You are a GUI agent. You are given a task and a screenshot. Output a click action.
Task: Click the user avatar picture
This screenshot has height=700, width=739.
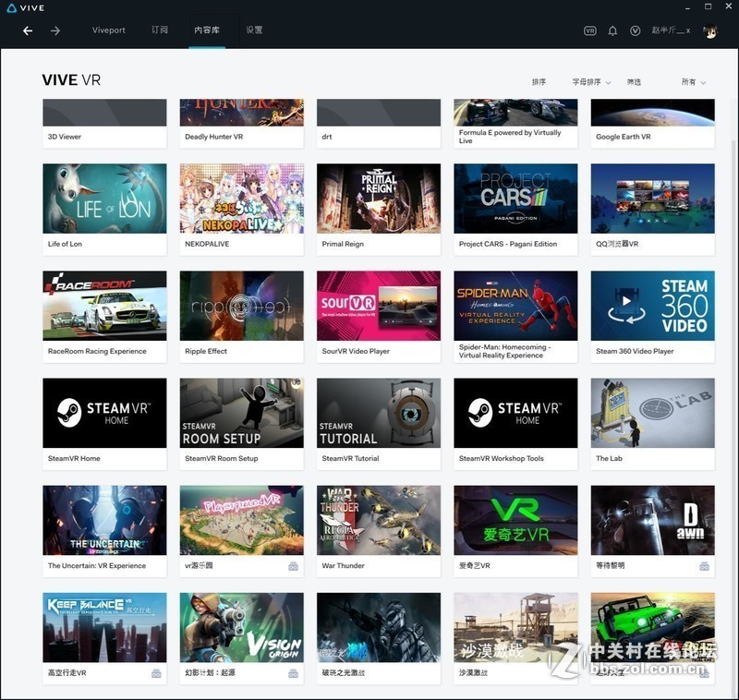click(x=709, y=30)
